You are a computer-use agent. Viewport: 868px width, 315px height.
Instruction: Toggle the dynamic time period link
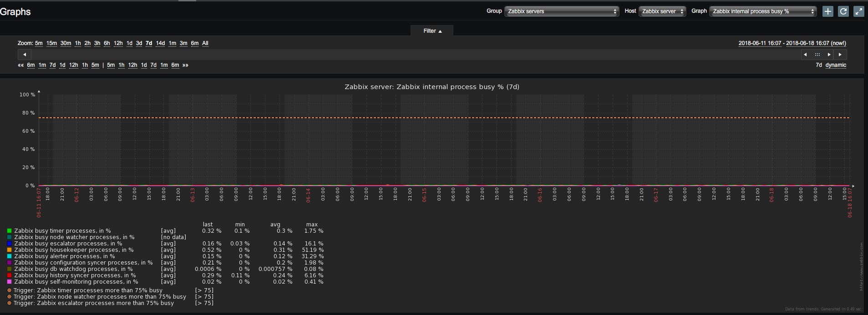(836, 65)
